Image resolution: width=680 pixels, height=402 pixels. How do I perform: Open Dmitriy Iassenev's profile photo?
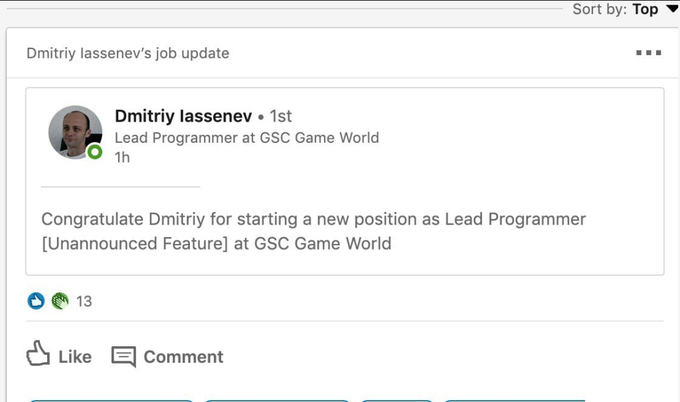tap(75, 132)
